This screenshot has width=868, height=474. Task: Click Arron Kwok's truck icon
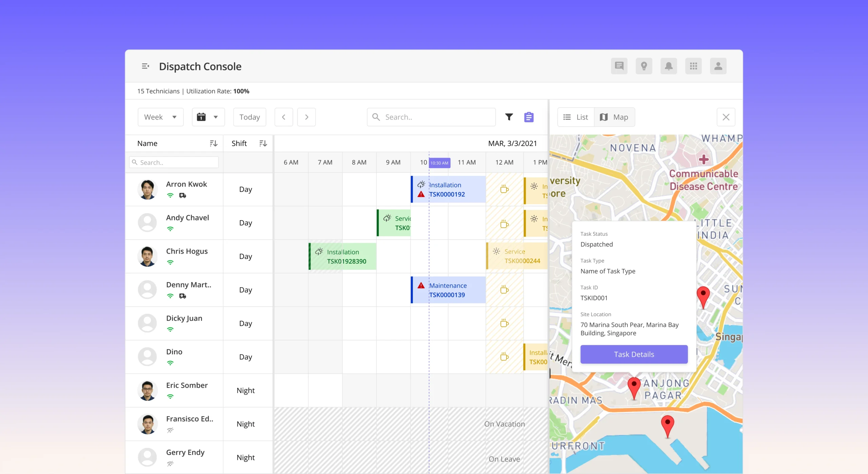point(182,195)
